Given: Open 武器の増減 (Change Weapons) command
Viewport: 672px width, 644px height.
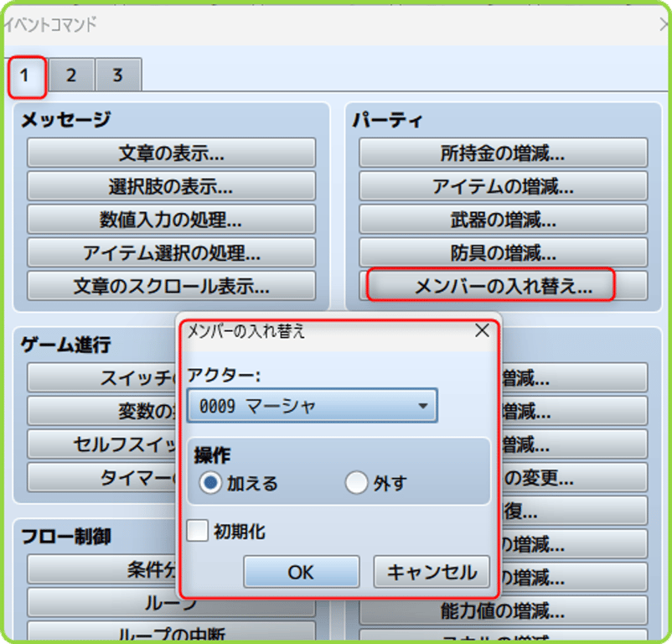Looking at the screenshot, I should pyautogui.click(x=503, y=220).
